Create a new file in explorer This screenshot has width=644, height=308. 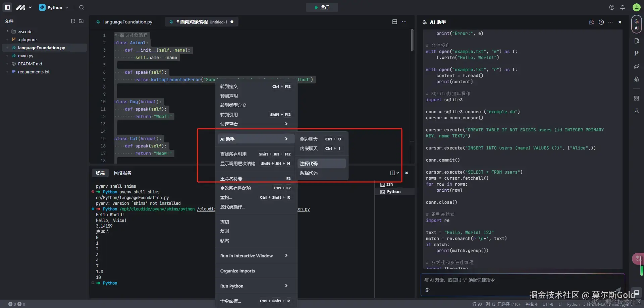tap(73, 21)
